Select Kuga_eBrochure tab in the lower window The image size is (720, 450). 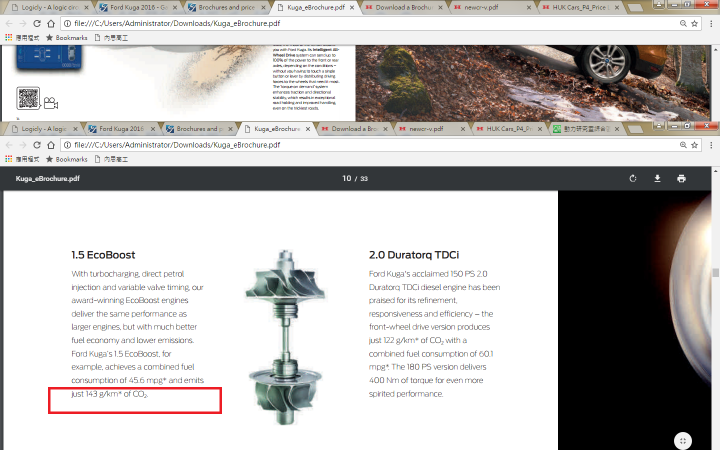276,129
